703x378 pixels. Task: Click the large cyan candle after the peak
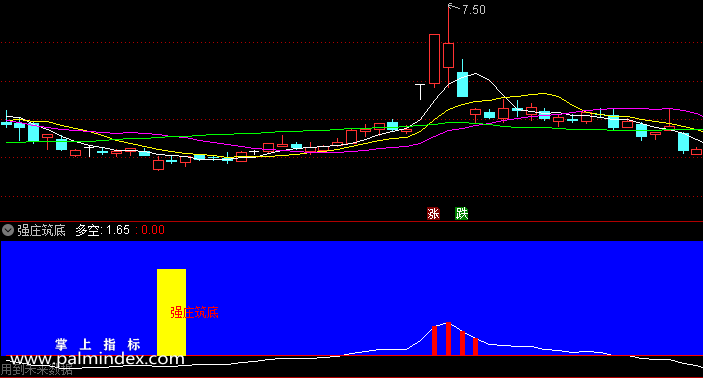[462, 83]
